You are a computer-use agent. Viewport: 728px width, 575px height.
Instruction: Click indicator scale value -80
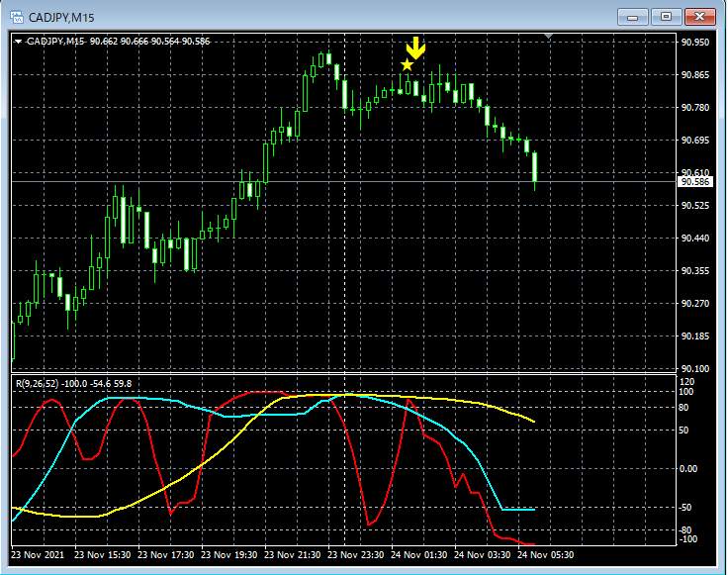pos(685,530)
